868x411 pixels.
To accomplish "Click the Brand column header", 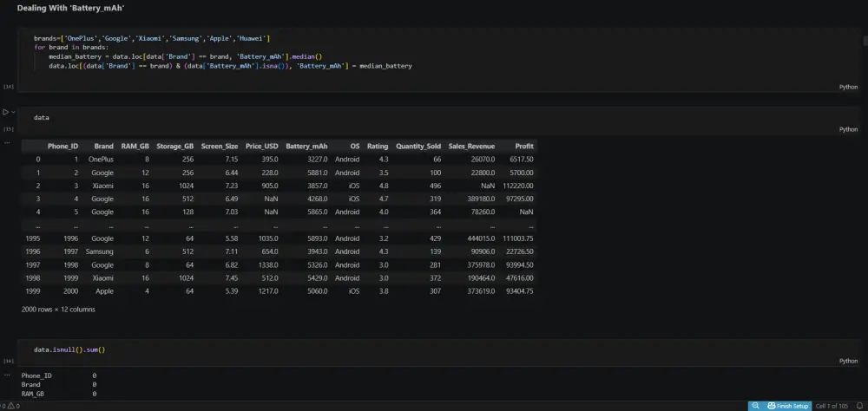I will pyautogui.click(x=103, y=146).
